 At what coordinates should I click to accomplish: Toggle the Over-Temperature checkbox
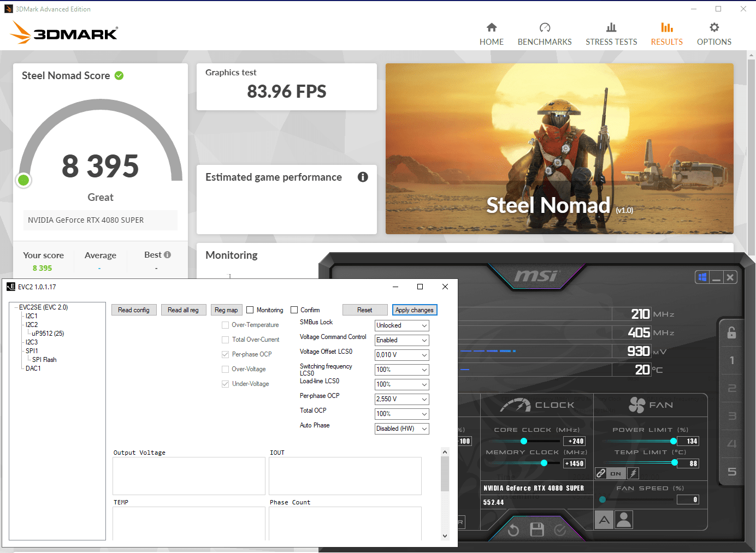[x=226, y=325]
